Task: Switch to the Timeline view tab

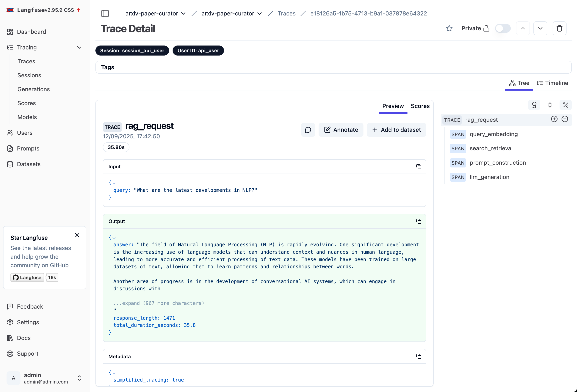Action: [552, 83]
